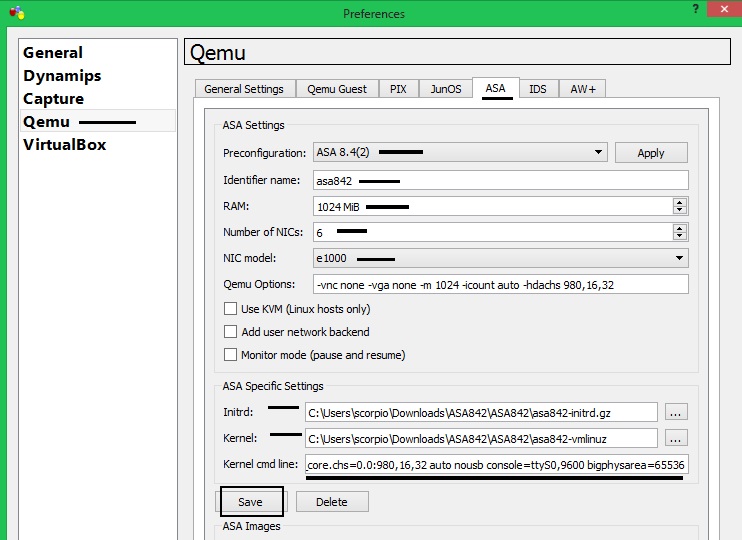Decrease Number of NICs with down arrow
This screenshot has height=540, width=742.
click(x=680, y=237)
